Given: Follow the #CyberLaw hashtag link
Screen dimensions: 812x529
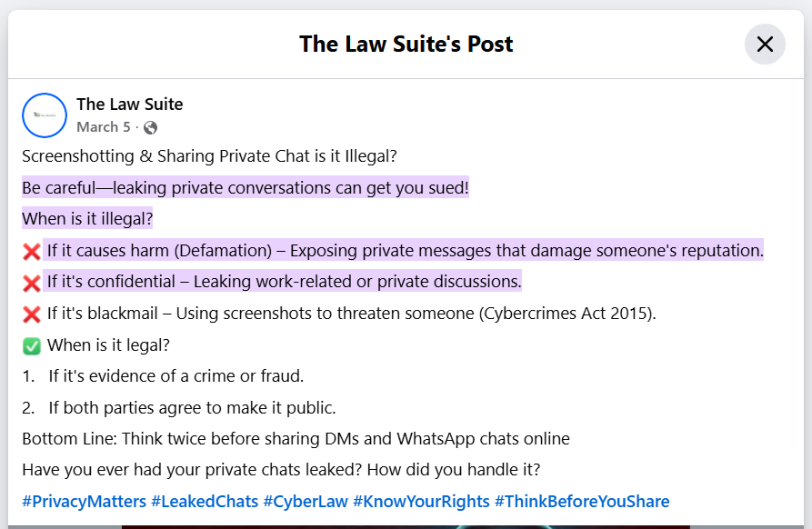Looking at the screenshot, I should pos(306,501).
